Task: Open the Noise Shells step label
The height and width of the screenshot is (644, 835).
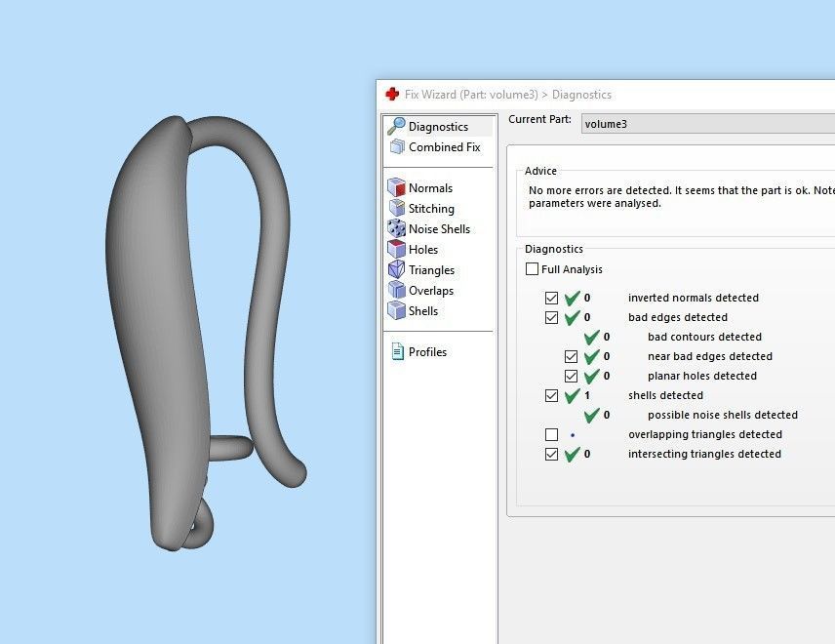Action: [439, 229]
